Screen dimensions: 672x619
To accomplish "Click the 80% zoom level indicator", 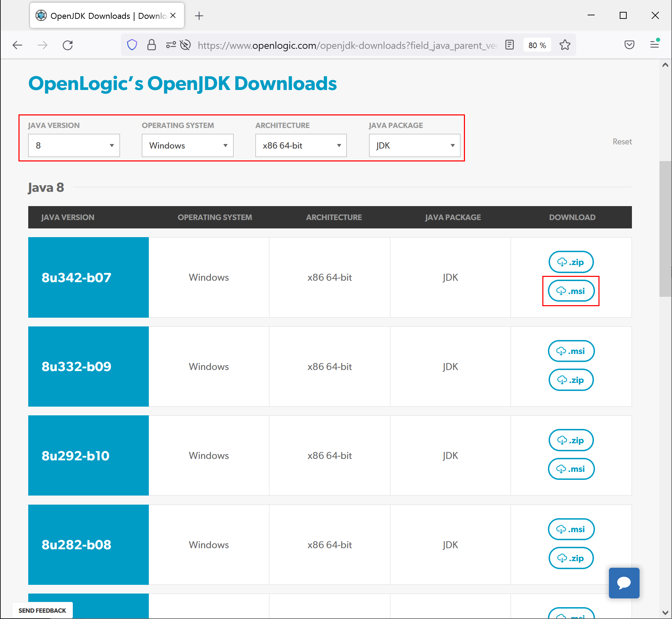I will pyautogui.click(x=537, y=45).
